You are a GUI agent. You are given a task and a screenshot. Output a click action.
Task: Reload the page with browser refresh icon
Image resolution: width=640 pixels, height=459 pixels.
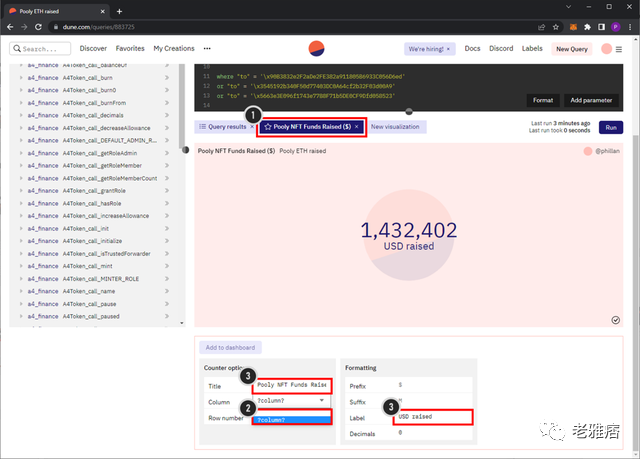pos(38,27)
